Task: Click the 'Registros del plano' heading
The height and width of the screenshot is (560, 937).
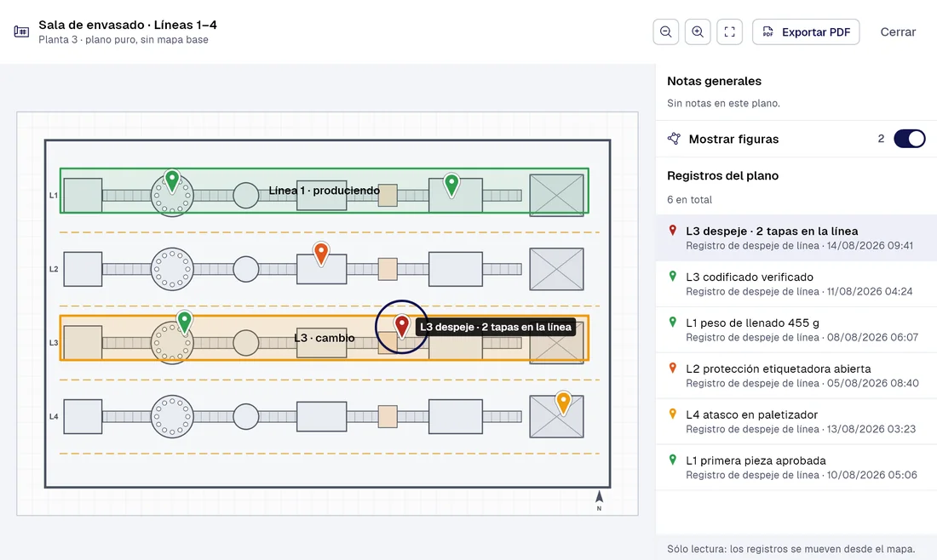Action: (722, 175)
